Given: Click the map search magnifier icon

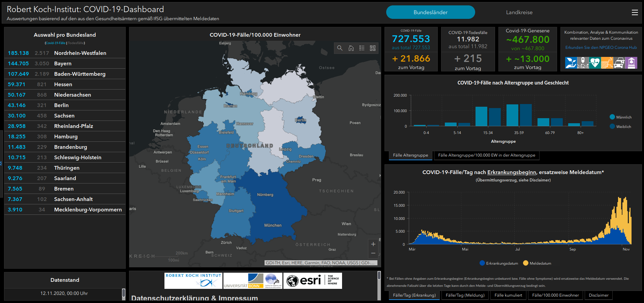Looking at the screenshot, I should click(x=340, y=48).
